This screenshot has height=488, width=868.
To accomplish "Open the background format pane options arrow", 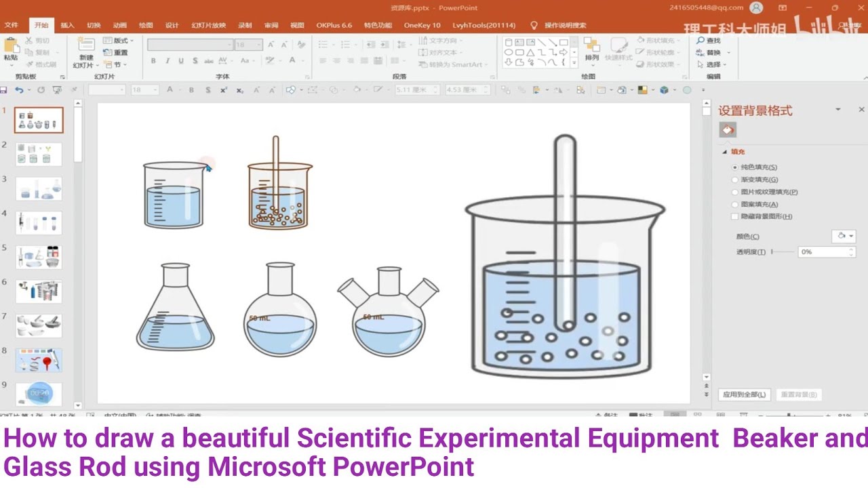I will 838,109.
